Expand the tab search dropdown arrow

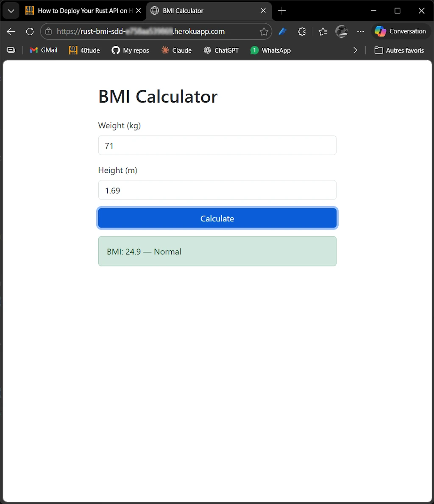(x=11, y=11)
